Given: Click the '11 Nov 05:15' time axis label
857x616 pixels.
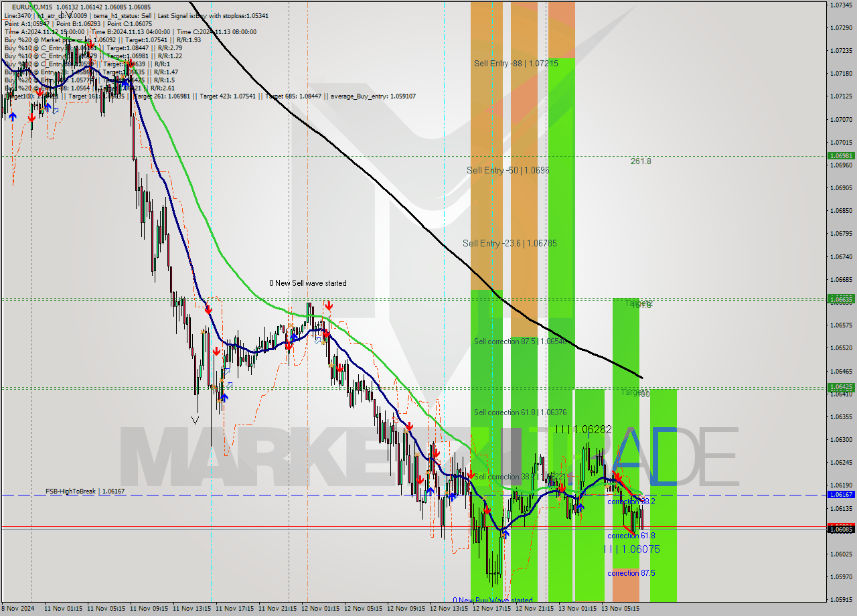Looking at the screenshot, I should tap(106, 609).
